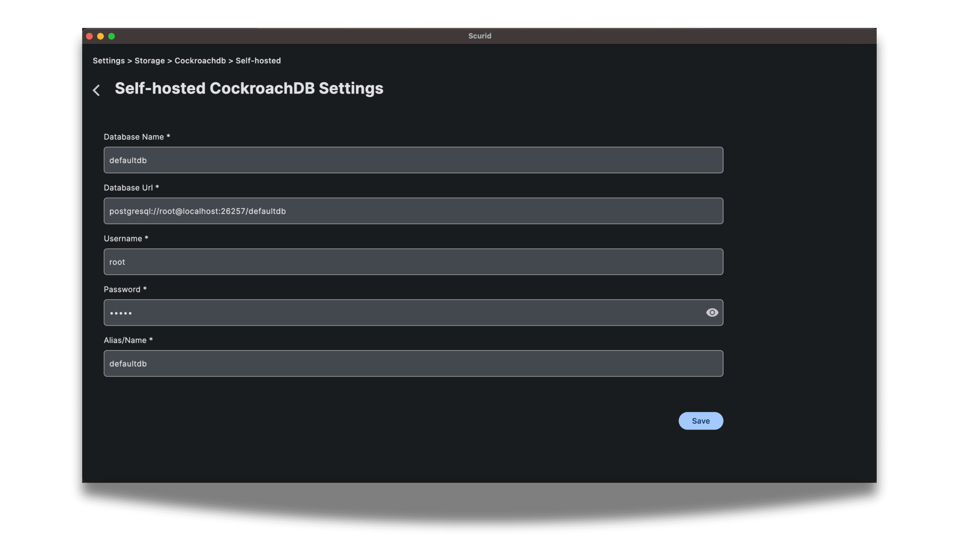The height and width of the screenshot is (551, 980).
Task: Focus the Alias/Name input box
Action: pyautogui.click(x=413, y=364)
